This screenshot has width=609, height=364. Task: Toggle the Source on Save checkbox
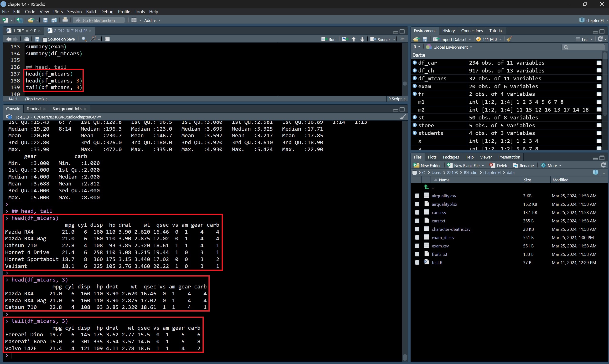(45, 40)
